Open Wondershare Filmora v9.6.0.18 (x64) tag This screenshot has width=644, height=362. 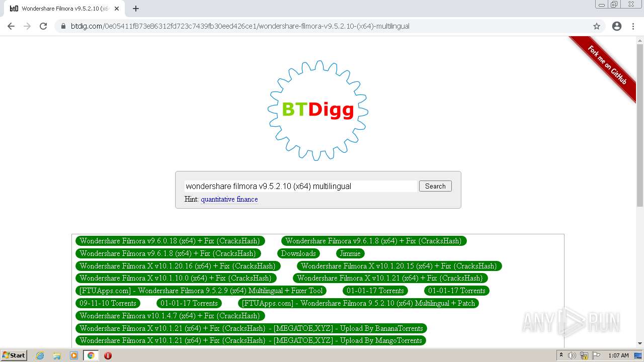coord(170,241)
